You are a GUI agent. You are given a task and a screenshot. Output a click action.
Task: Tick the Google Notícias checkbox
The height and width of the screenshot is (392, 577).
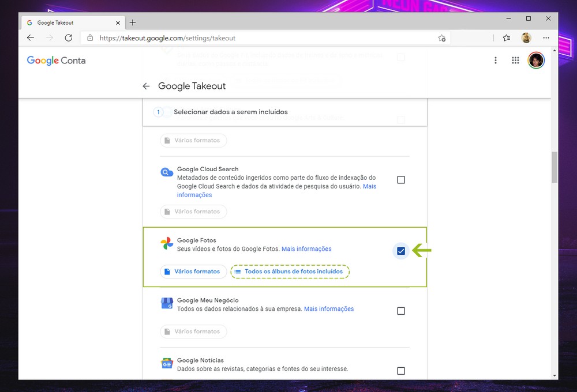401,371
